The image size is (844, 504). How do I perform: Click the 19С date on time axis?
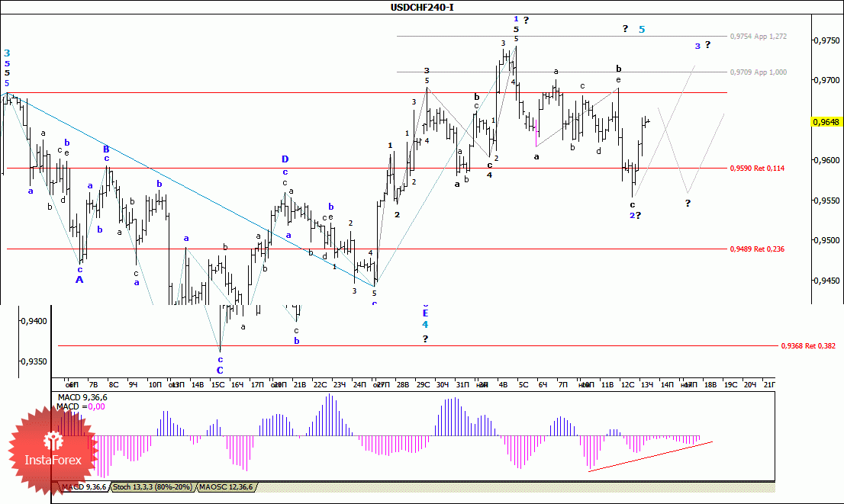(730, 384)
